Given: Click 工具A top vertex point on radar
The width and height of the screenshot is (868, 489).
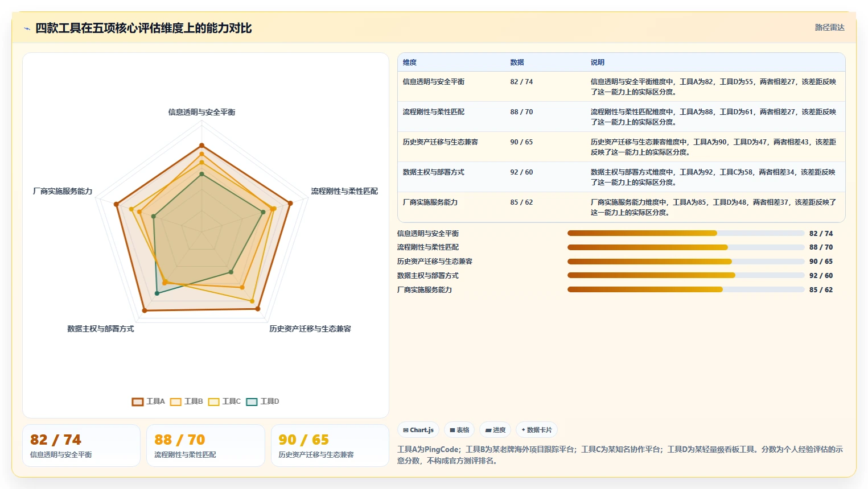Looking at the screenshot, I should click(x=201, y=146).
